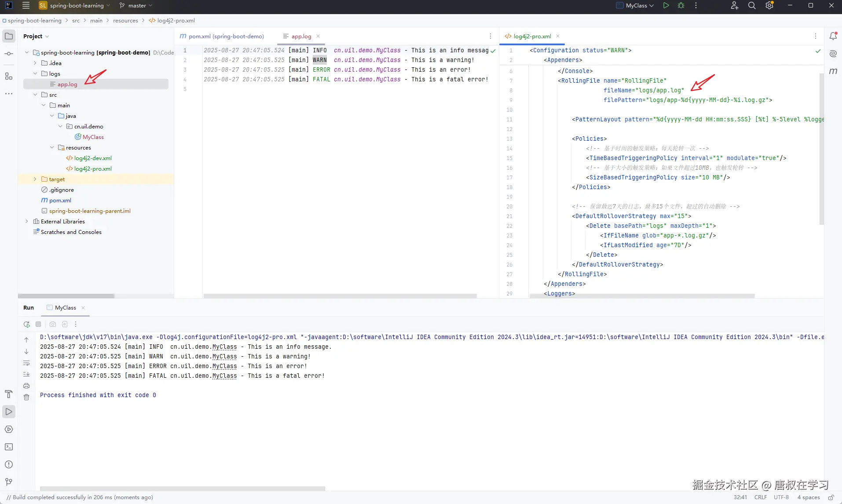This screenshot has width=842, height=504.
Task: Rerun MyClass in the Run toolbar
Action: tap(27, 324)
